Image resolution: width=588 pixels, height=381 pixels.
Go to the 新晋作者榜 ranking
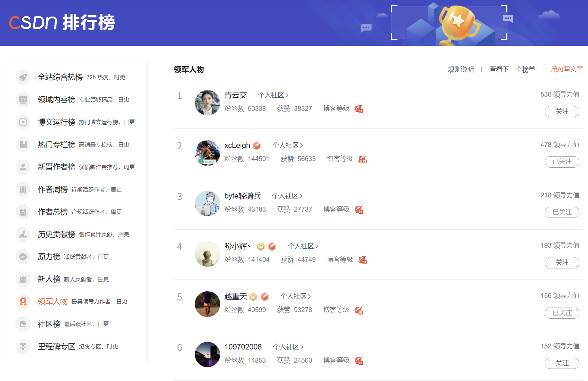[56, 167]
